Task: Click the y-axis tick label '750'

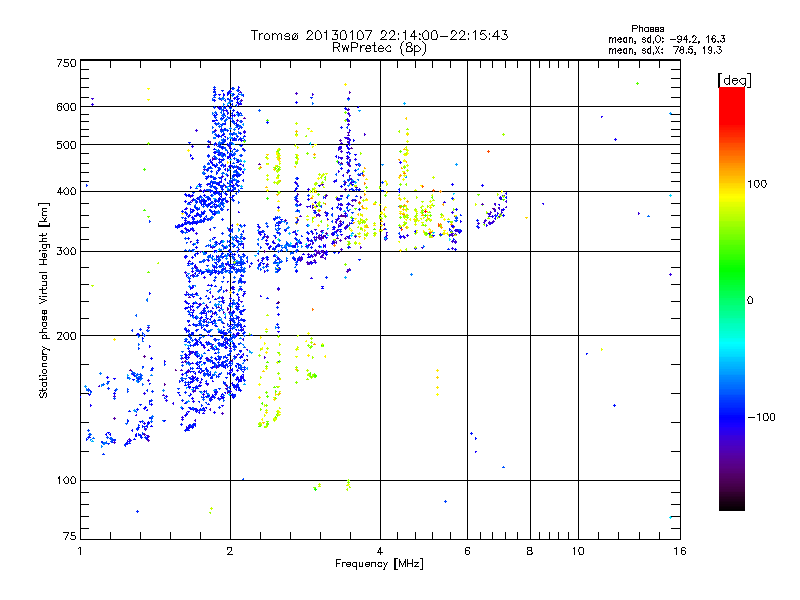Action: click(x=66, y=63)
